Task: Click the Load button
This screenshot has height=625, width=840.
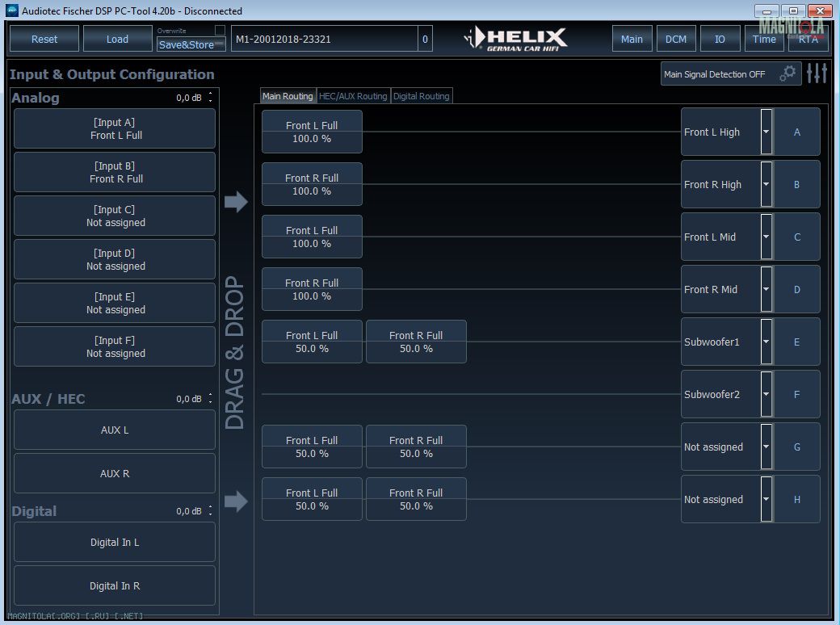Action: pyautogui.click(x=117, y=39)
